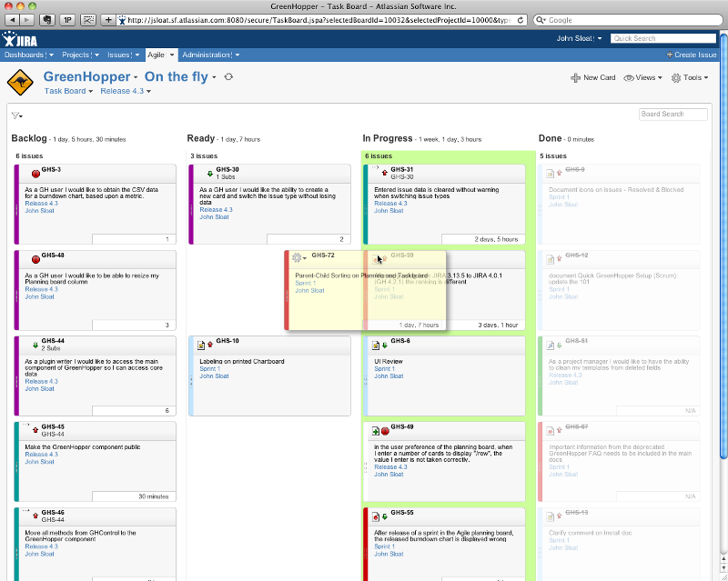Click the browser back arrow button
Image resolution: width=728 pixels, height=581 pixels.
(12, 19)
